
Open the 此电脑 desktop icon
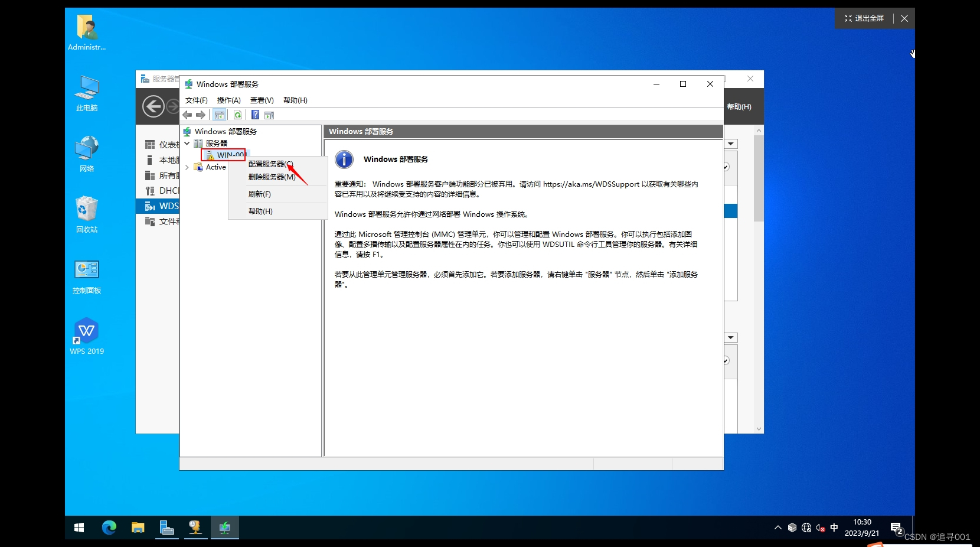(87, 93)
